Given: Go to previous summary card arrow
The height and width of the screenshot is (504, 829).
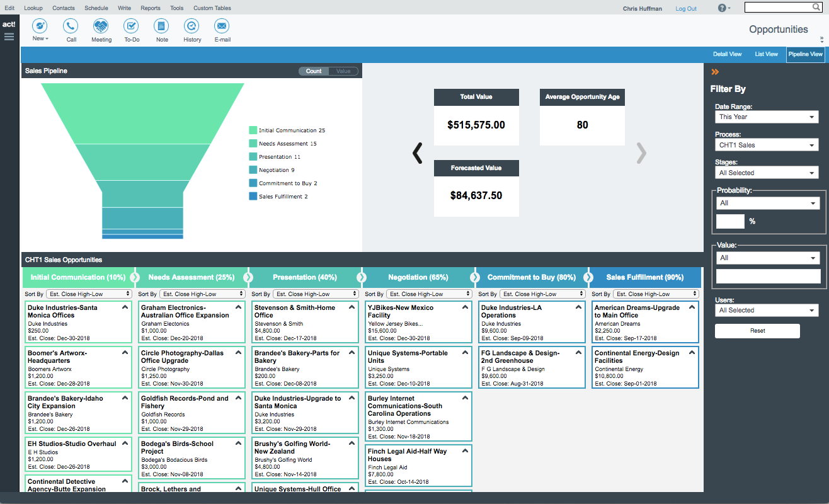Looking at the screenshot, I should point(417,153).
